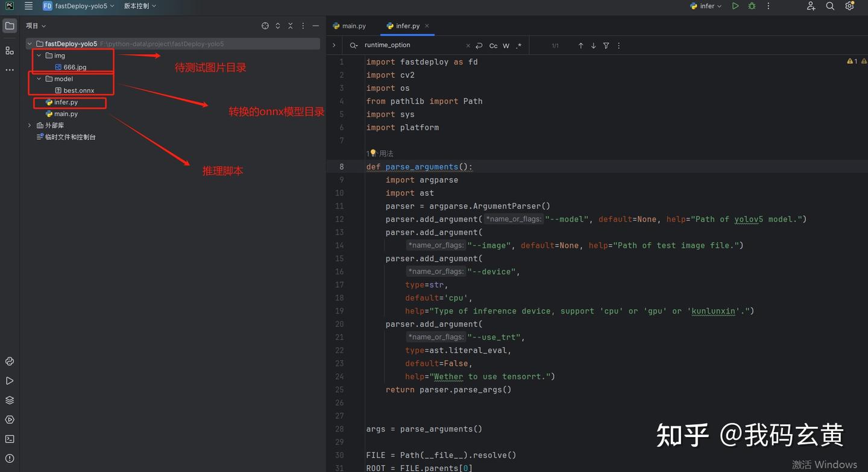Open search bar more options
This screenshot has width=868, height=472.
[x=618, y=46]
